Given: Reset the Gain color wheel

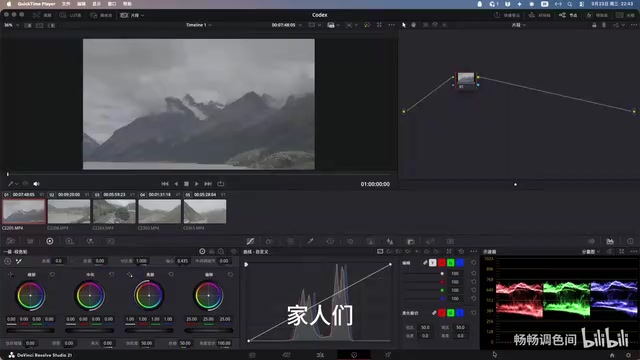Looking at the screenshot, I should [171, 275].
